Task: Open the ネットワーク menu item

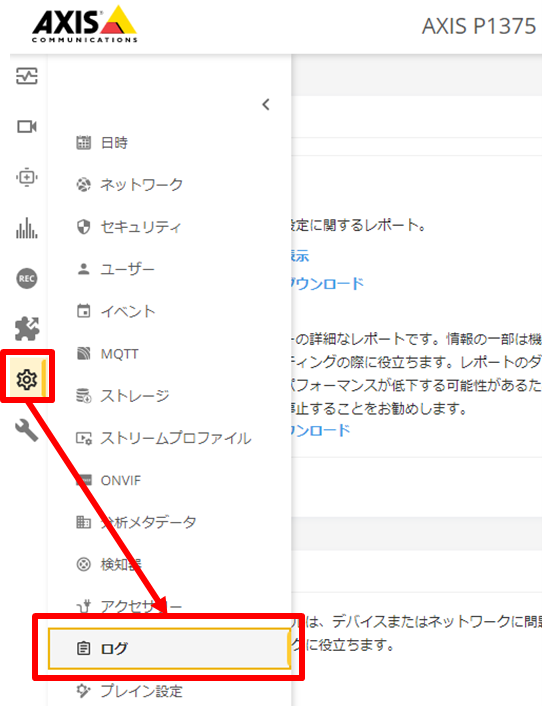Action: (x=169, y=185)
